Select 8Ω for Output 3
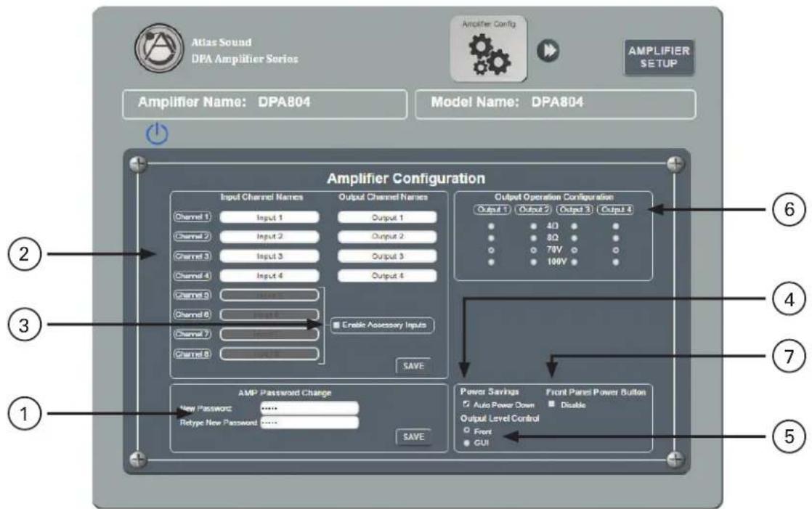 tap(575, 238)
